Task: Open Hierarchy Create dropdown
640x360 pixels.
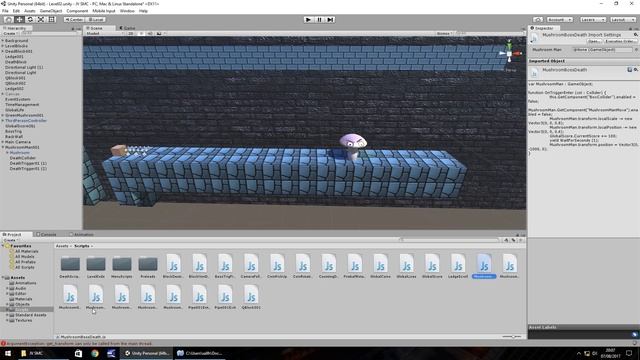Action: (11, 33)
